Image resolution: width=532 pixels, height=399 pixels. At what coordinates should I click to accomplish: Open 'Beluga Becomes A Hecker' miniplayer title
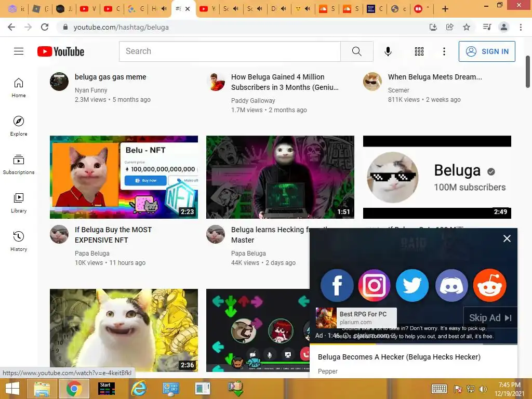(x=399, y=357)
